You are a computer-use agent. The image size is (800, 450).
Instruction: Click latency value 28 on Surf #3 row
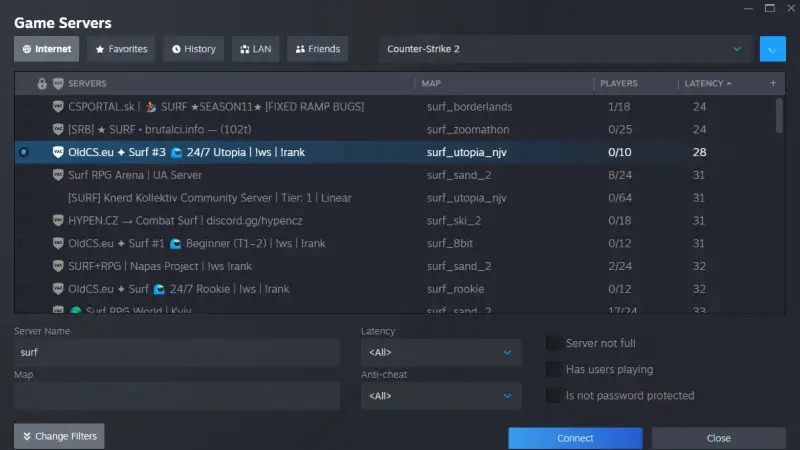click(x=699, y=152)
